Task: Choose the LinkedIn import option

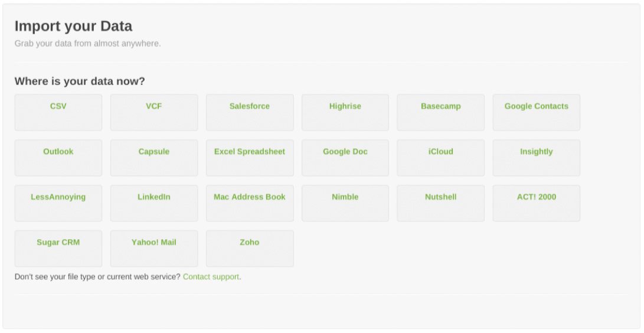Action: pyautogui.click(x=154, y=203)
